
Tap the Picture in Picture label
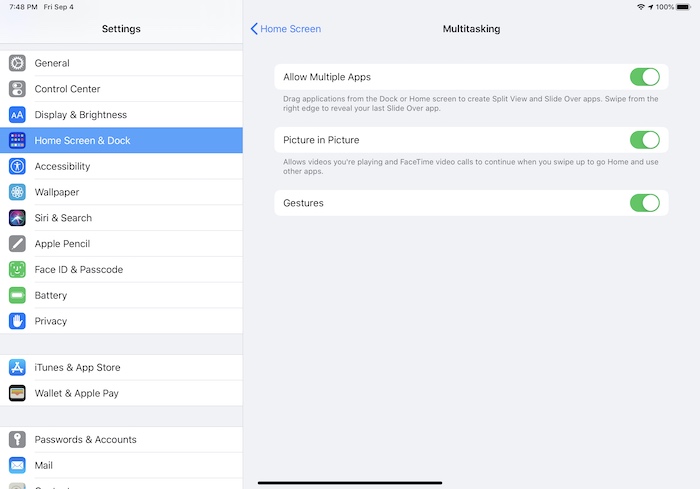pos(321,140)
